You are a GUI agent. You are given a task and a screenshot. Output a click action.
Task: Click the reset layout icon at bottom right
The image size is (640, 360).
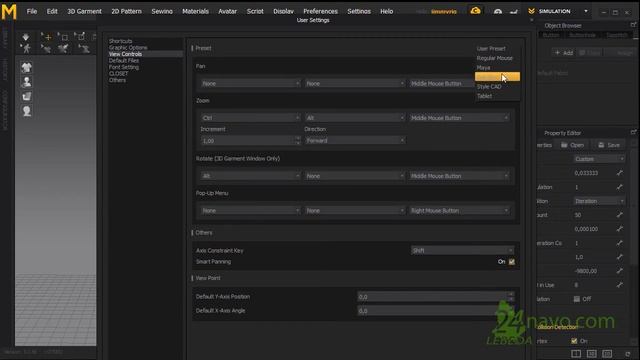coord(628,353)
